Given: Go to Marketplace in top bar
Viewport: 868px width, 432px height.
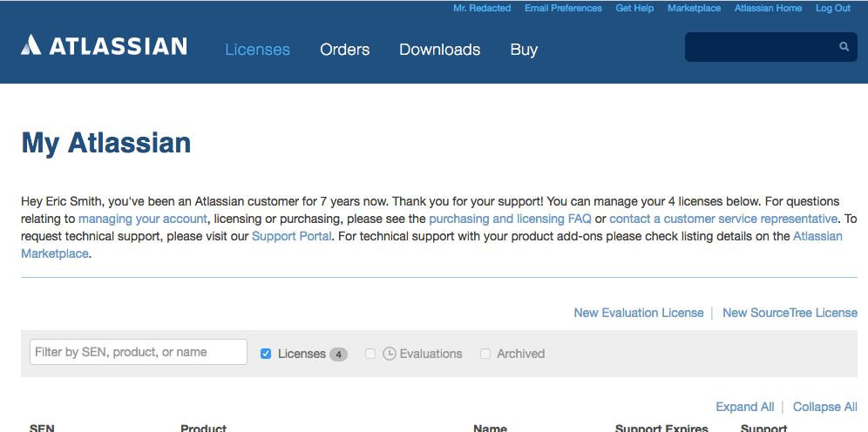Looking at the screenshot, I should tap(695, 9).
